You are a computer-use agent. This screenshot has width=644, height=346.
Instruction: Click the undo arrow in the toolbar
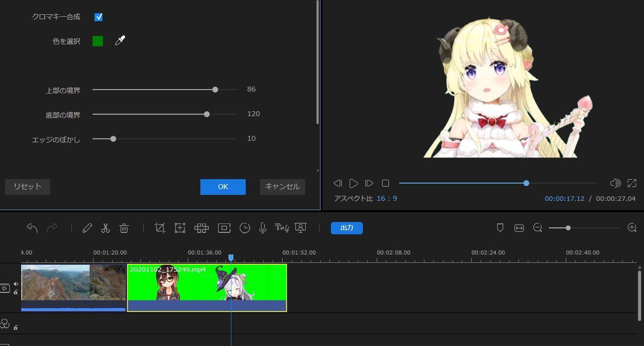click(x=32, y=228)
